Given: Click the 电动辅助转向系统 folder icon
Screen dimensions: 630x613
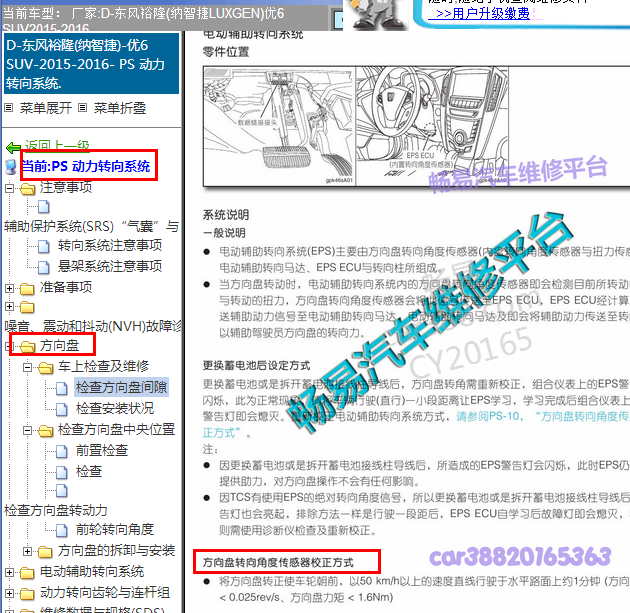Looking at the screenshot, I should point(27,572).
